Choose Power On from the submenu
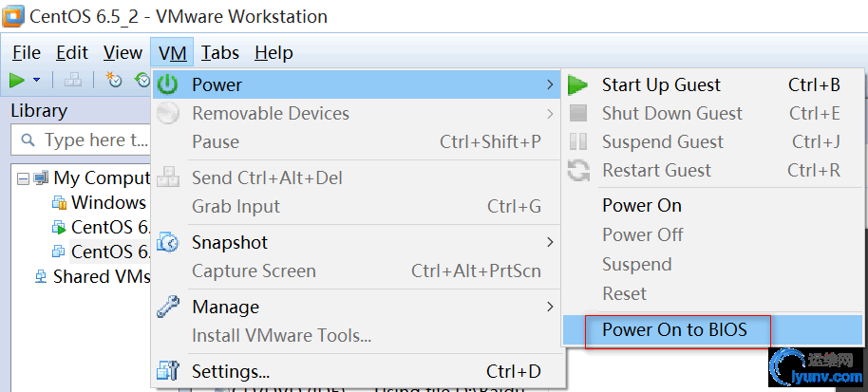The height and width of the screenshot is (392, 868). click(642, 206)
